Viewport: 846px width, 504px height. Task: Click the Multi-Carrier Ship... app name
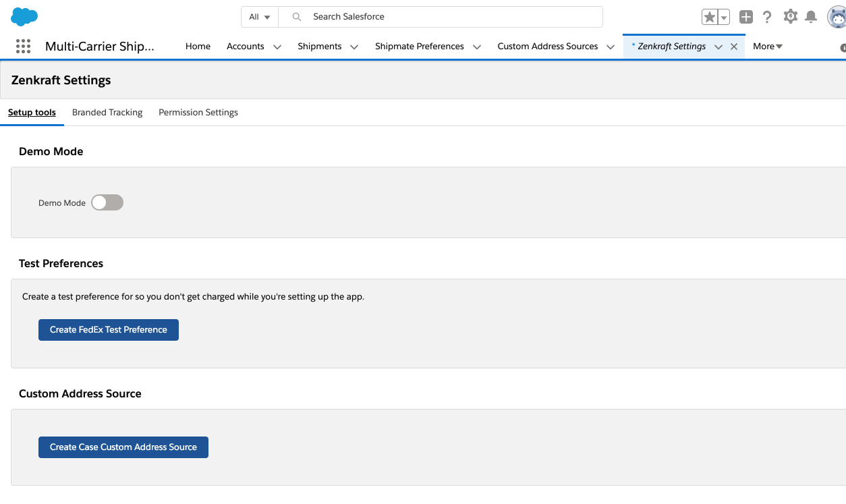pyautogui.click(x=100, y=47)
